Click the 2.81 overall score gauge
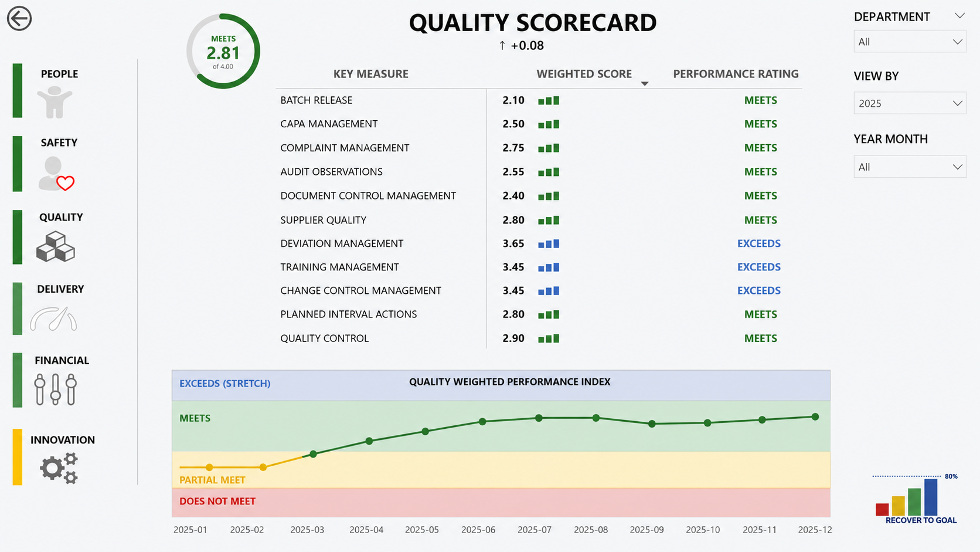Screen dimensions: 980x552 [x=223, y=52]
